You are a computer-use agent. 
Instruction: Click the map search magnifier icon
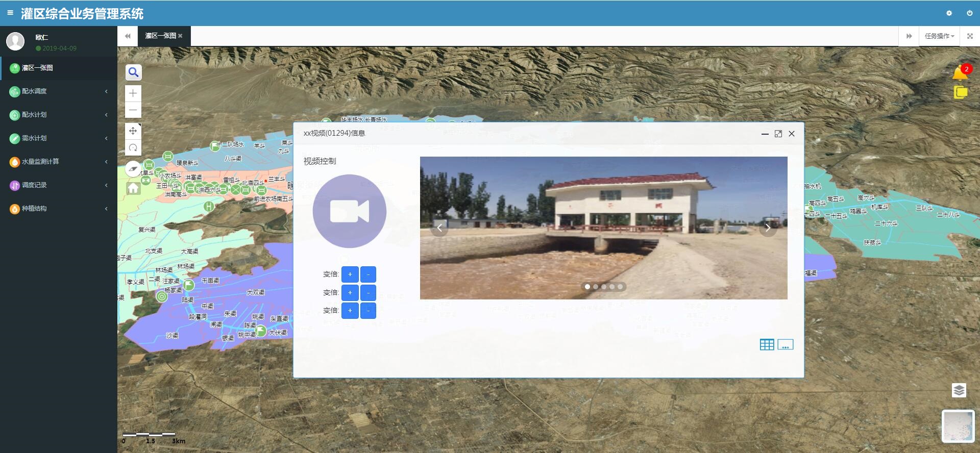pyautogui.click(x=133, y=72)
